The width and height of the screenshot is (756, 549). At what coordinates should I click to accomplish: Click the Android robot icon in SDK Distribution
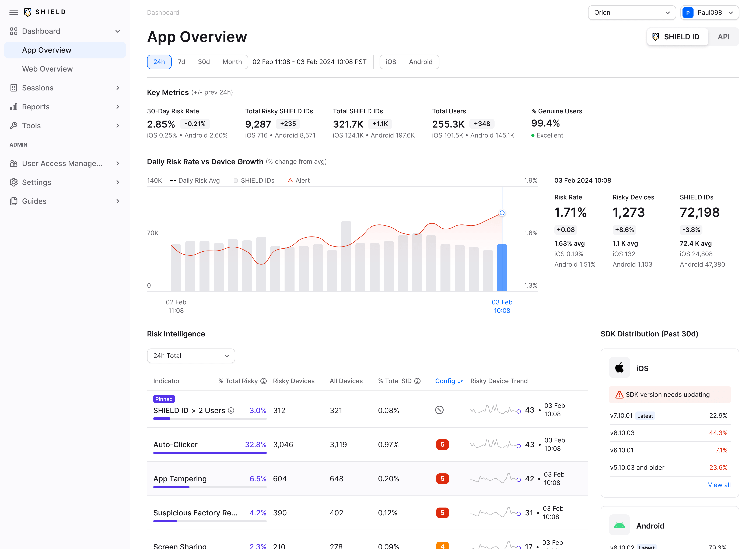[619, 525]
